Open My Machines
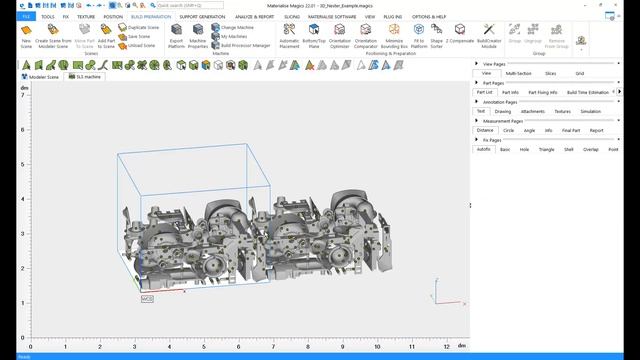Image resolution: width=640 pixels, height=360 pixels. click(x=229, y=36)
